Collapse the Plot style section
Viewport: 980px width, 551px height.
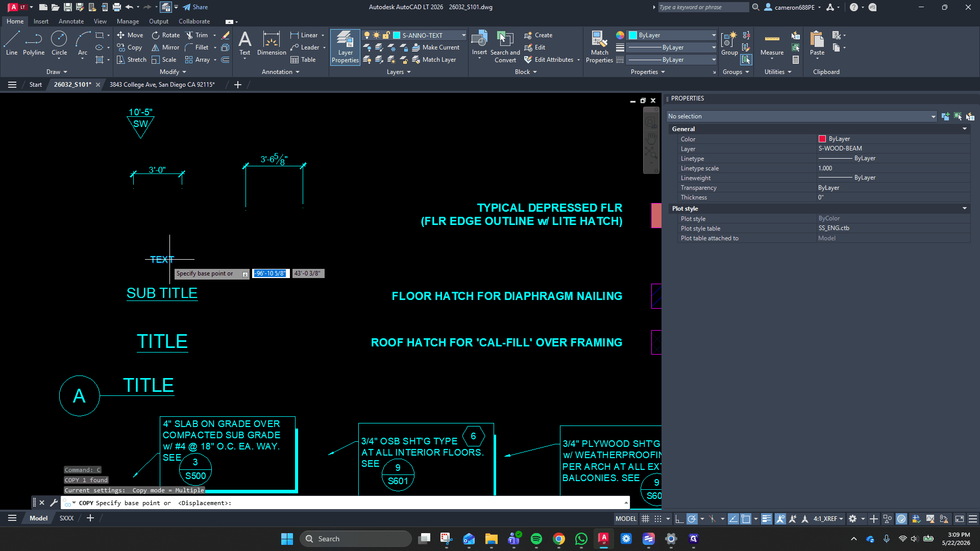pyautogui.click(x=965, y=209)
